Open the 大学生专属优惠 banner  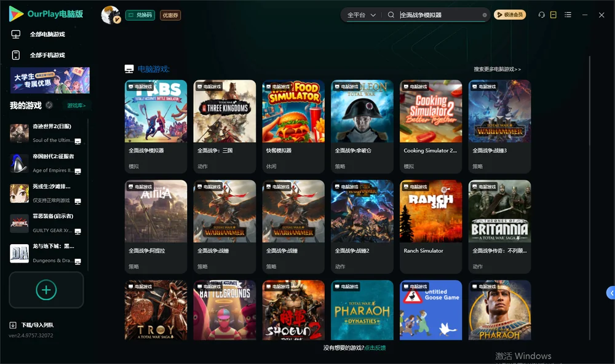(50, 80)
